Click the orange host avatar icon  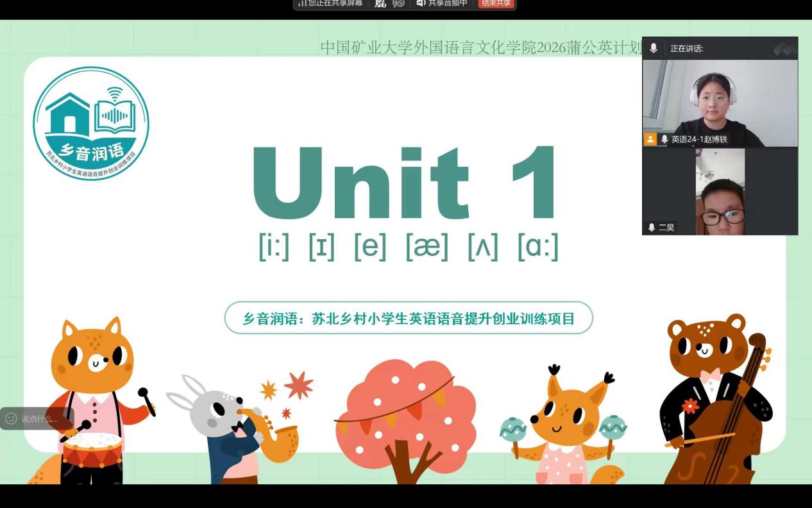coord(650,139)
